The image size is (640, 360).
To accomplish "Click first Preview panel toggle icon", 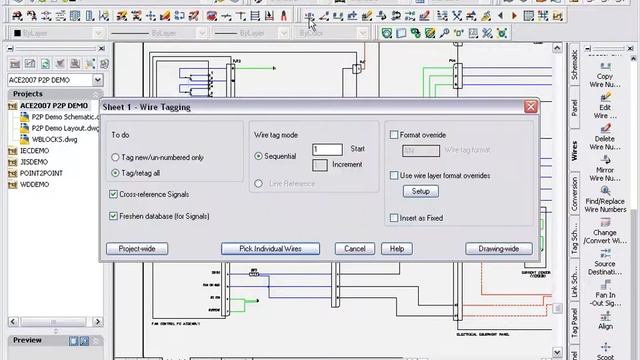I will [73, 341].
